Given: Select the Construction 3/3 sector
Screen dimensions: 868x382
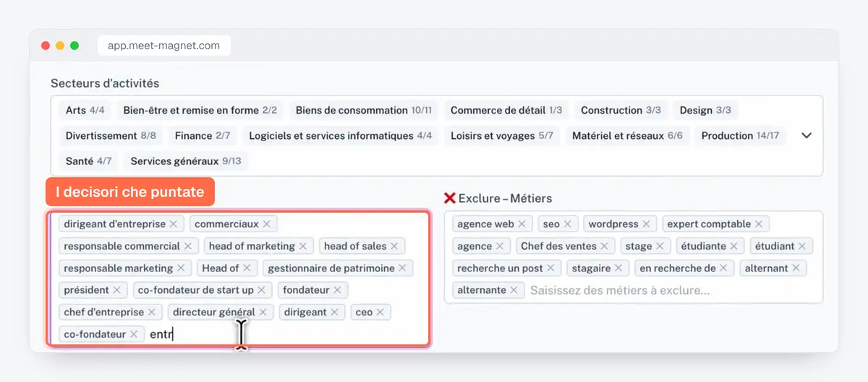Looking at the screenshot, I should click(621, 111).
